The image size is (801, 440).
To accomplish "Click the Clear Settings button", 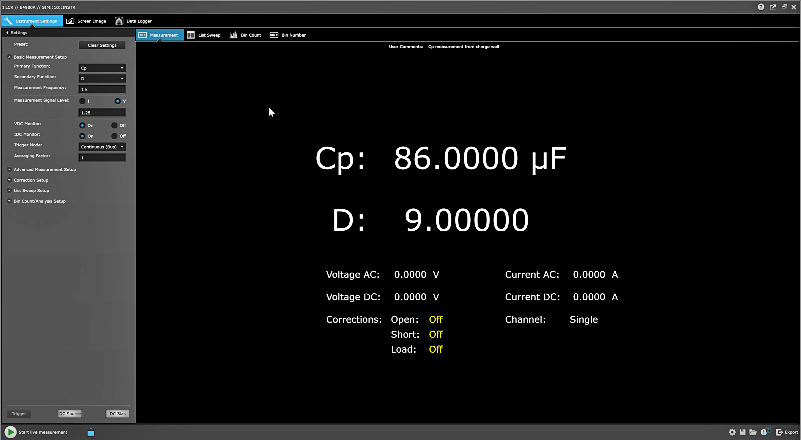I will [x=100, y=45].
